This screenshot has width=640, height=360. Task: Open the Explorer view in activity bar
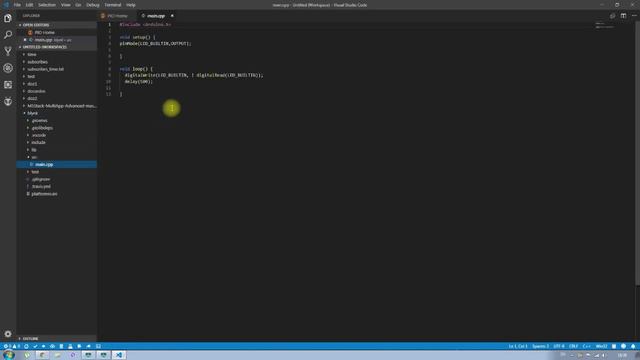point(8,18)
